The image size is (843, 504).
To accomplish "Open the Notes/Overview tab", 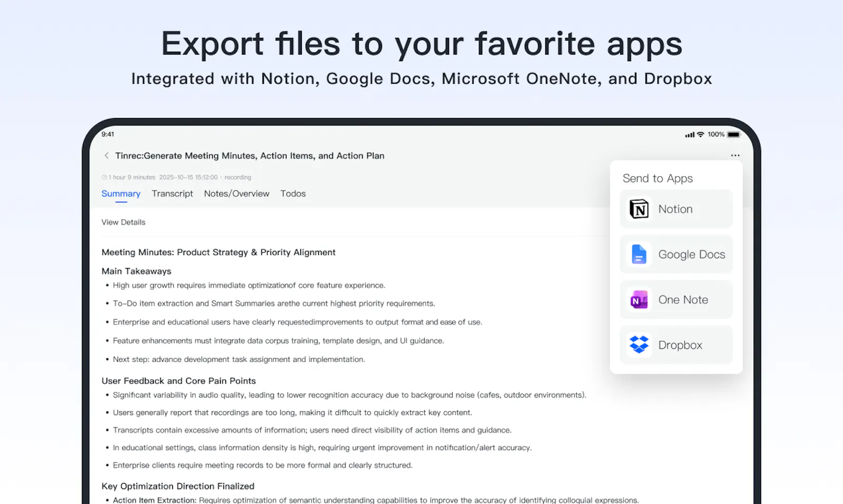I will coord(237,194).
